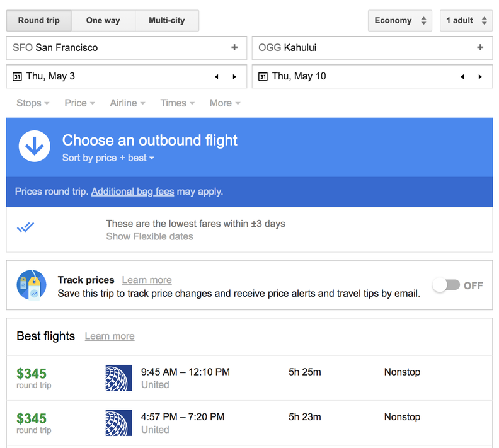Click United logo on the 9:45 AM flight
The image size is (499, 448).
(118, 378)
